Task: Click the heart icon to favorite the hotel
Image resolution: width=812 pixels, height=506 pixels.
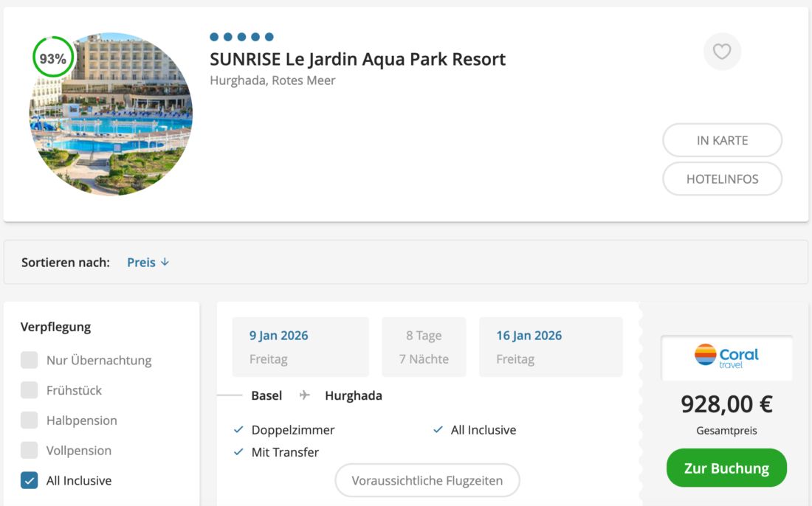Action: [x=722, y=51]
